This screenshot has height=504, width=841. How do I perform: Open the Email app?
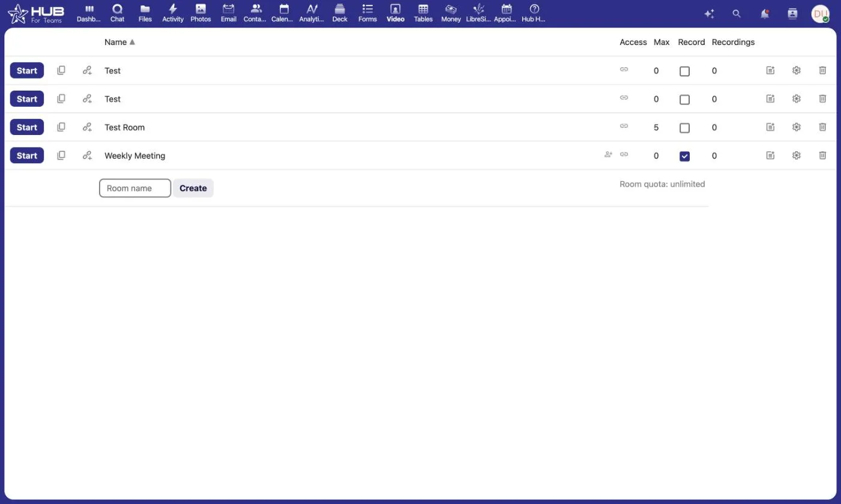tap(228, 13)
